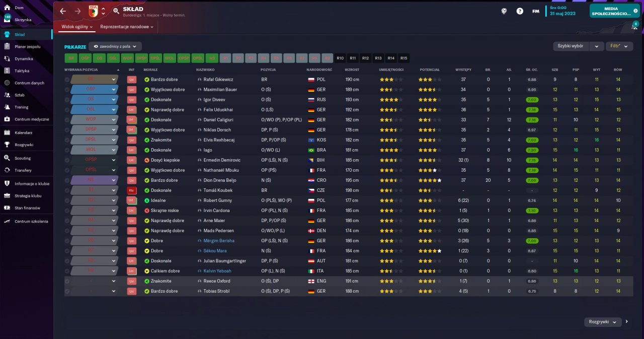Sort by the Morale column header
This screenshot has width=644, height=339.
150,70
